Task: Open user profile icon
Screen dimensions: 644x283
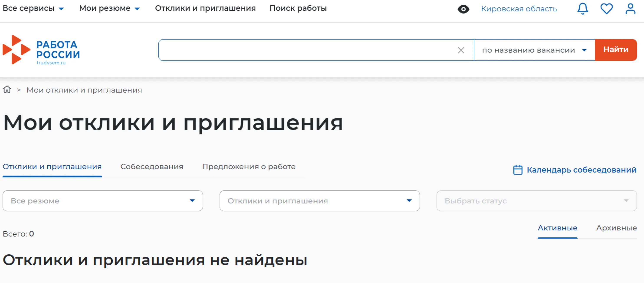Action: click(x=630, y=9)
